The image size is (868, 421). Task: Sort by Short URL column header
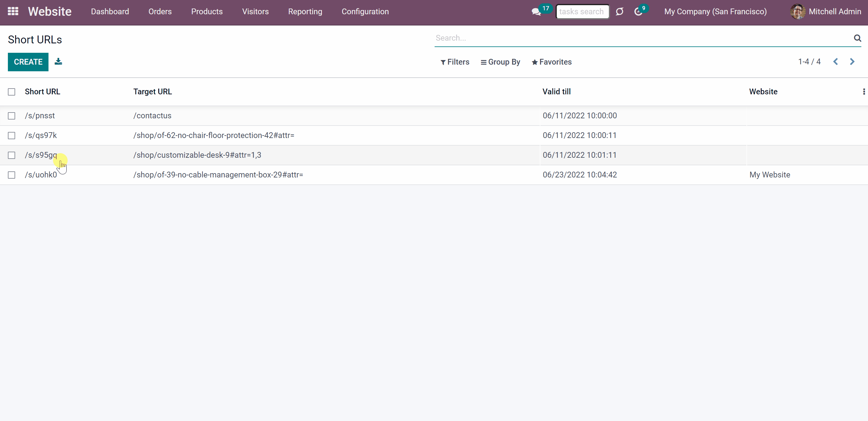(42, 92)
